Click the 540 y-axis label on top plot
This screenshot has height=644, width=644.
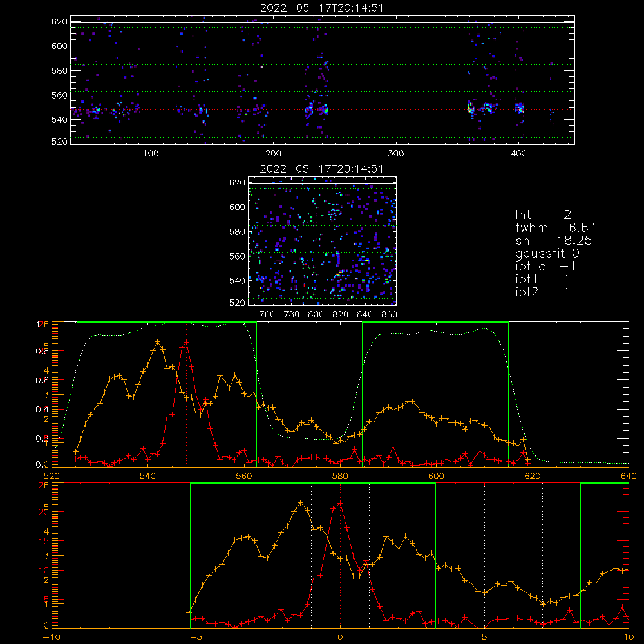(59, 120)
